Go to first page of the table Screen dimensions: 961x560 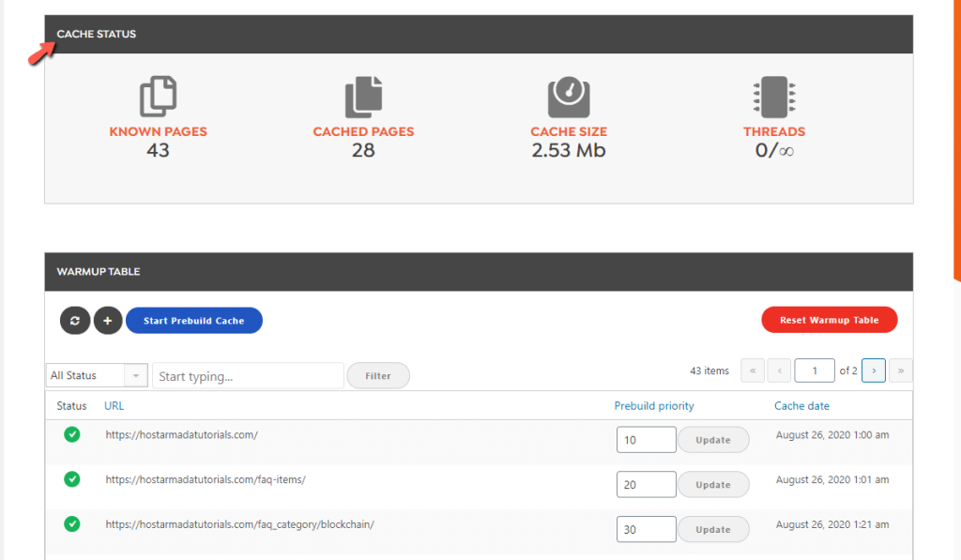pos(753,371)
